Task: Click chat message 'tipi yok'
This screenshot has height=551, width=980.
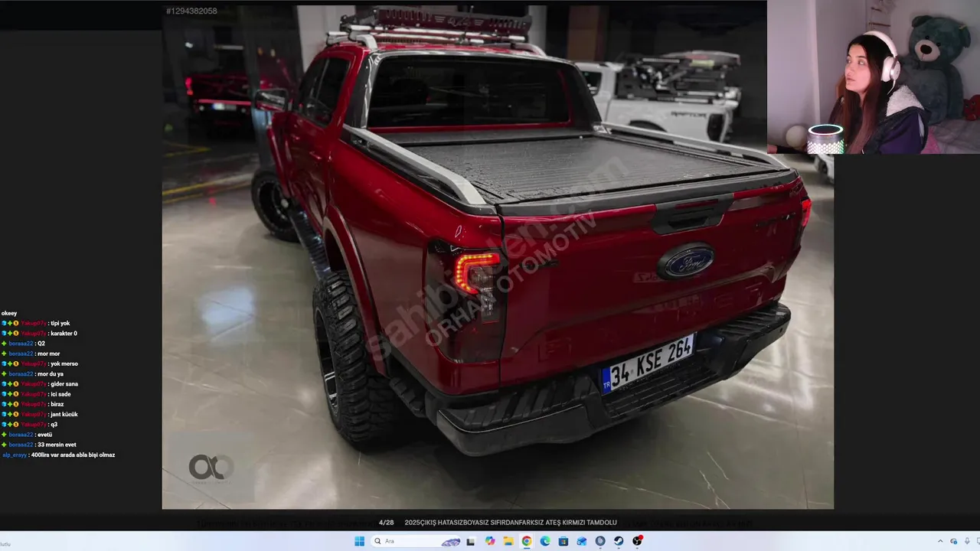Action: [60, 324]
